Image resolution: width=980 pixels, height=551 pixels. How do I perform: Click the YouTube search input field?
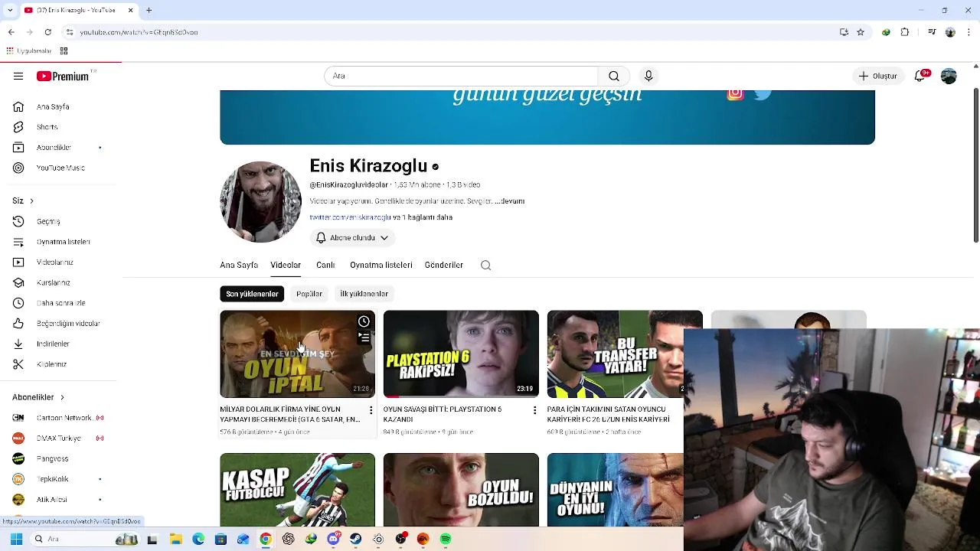pos(462,76)
